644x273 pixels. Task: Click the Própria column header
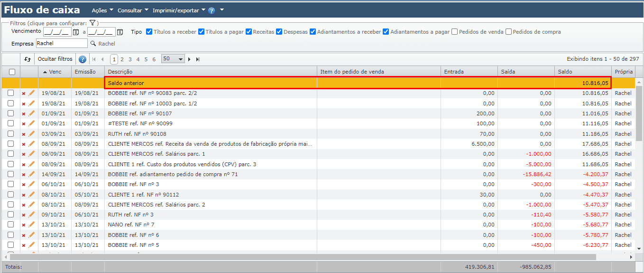[623, 72]
